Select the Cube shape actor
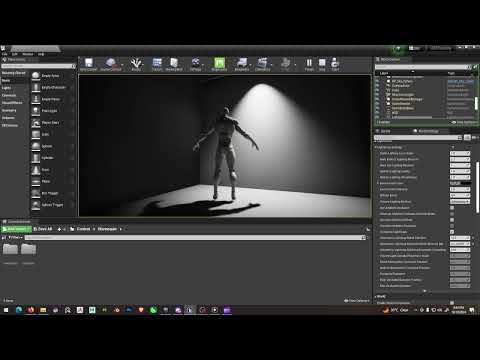 pos(53,134)
